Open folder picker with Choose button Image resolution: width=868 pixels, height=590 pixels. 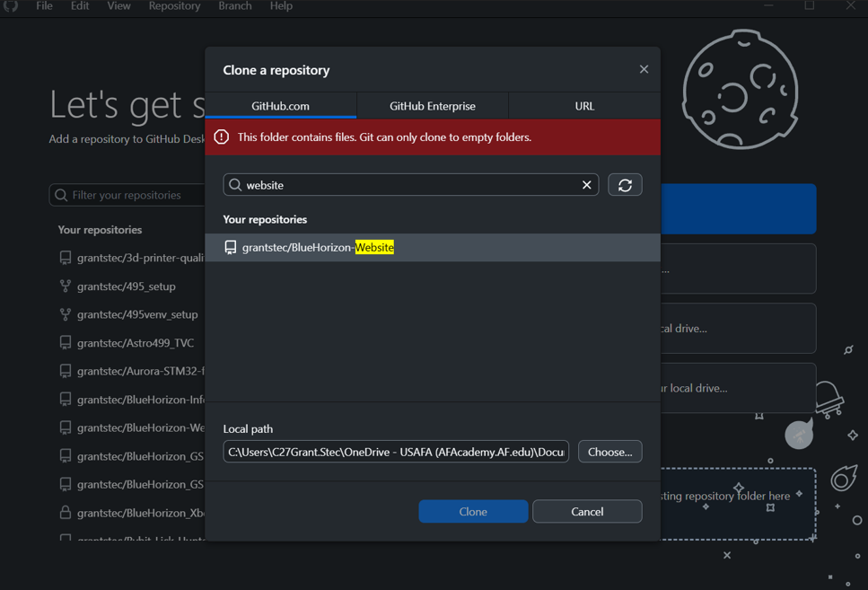coord(610,452)
